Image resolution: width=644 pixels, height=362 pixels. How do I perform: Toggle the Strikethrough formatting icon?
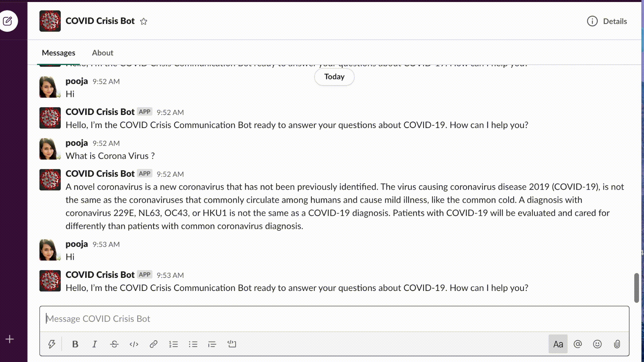click(x=114, y=344)
